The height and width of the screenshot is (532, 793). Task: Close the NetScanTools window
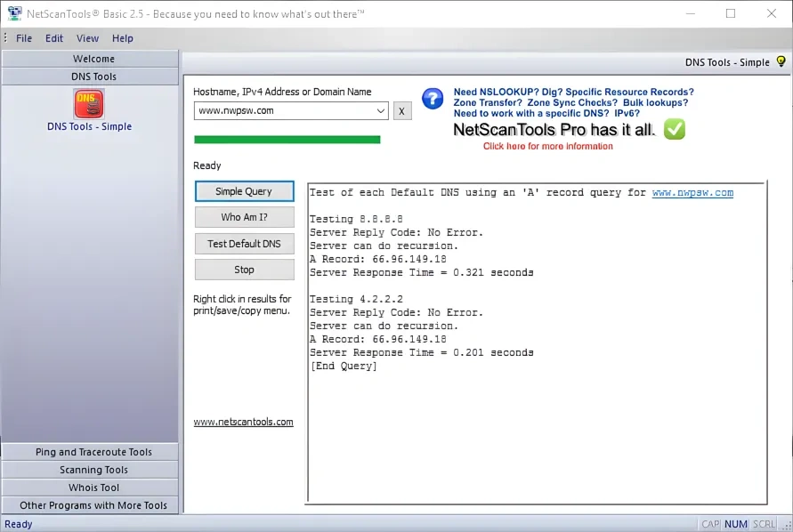tap(772, 13)
